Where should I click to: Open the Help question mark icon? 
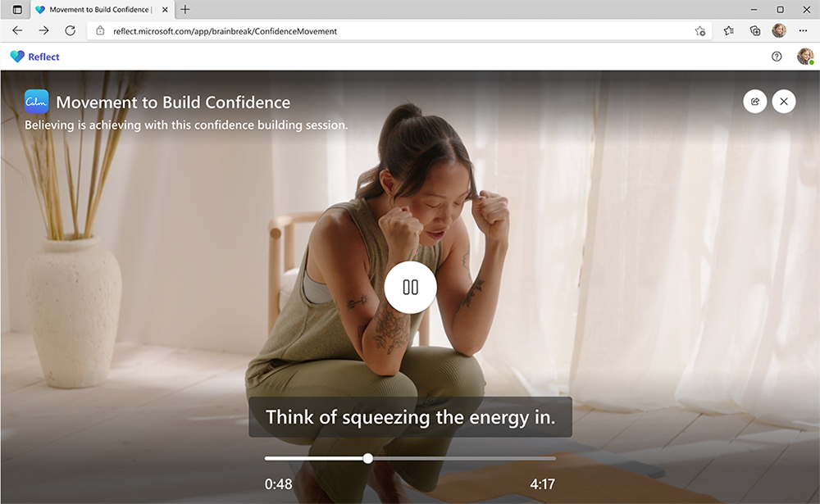[x=776, y=57]
